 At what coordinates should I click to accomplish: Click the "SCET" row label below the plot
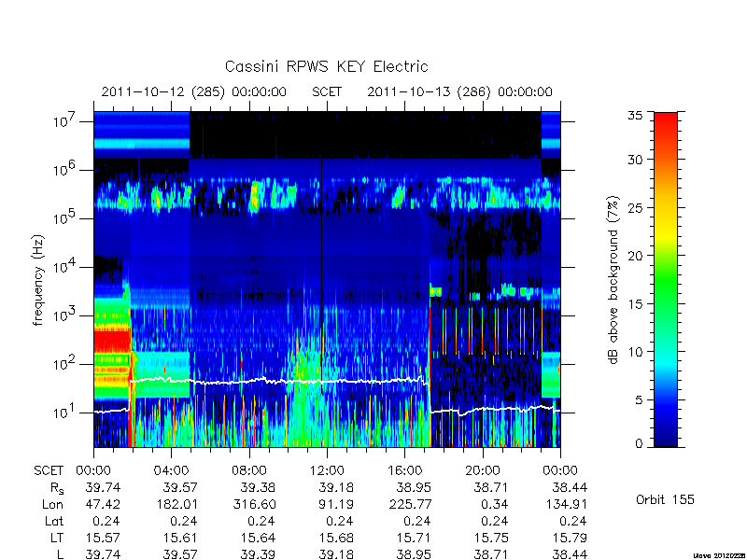(x=49, y=470)
